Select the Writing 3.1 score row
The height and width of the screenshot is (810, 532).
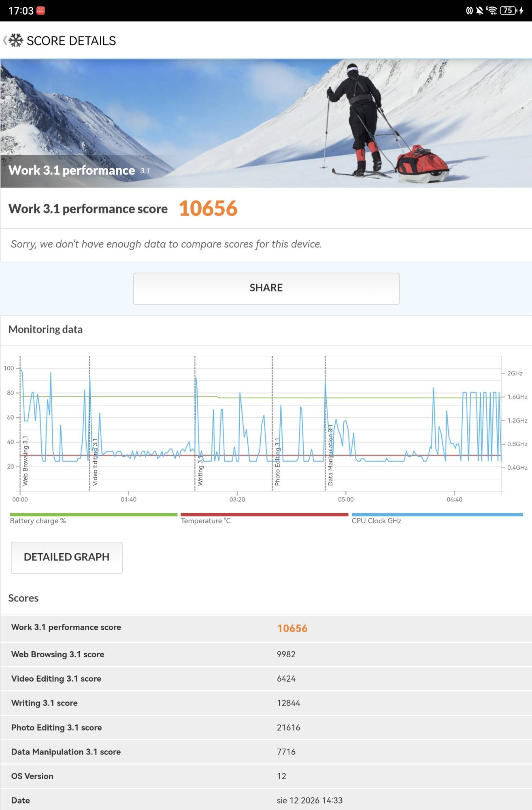coord(266,703)
